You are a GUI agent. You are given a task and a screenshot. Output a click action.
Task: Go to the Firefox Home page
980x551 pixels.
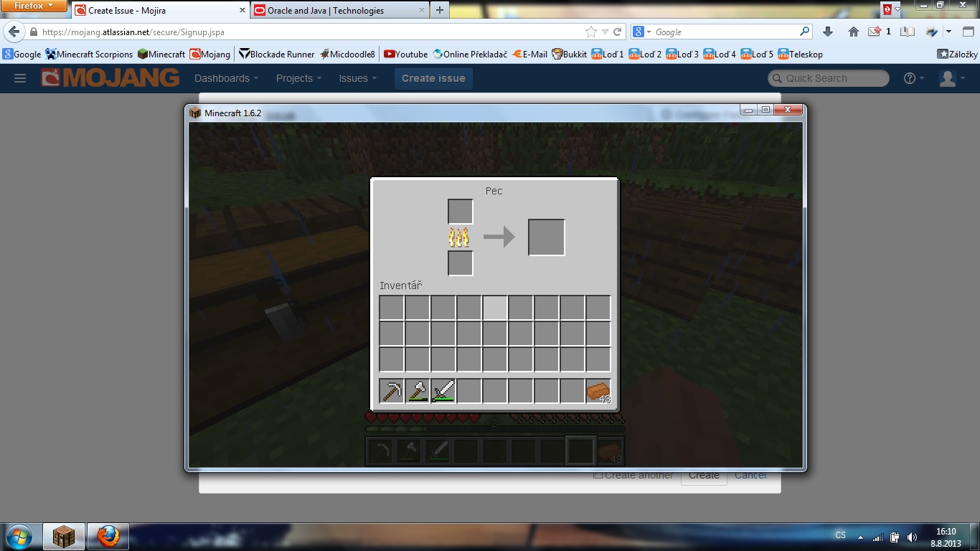tap(854, 32)
